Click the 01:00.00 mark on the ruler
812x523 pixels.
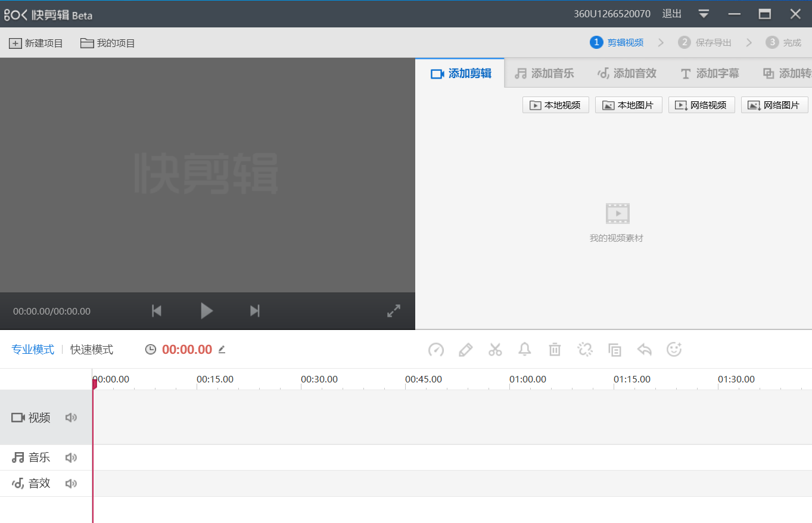coord(528,379)
